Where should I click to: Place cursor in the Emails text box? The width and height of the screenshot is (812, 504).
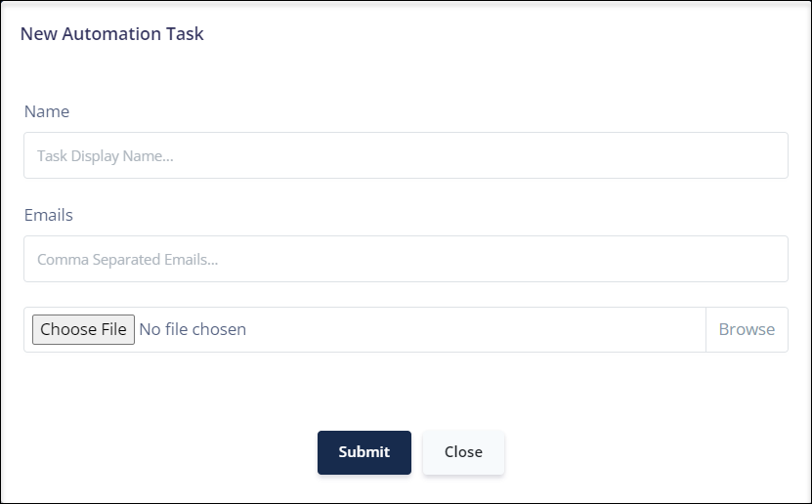click(x=406, y=259)
